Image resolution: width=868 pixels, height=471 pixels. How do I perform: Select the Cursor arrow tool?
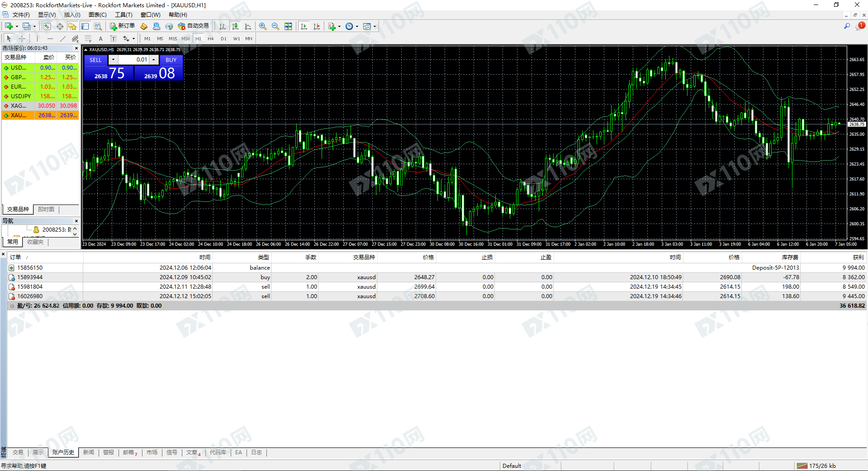click(x=9, y=38)
